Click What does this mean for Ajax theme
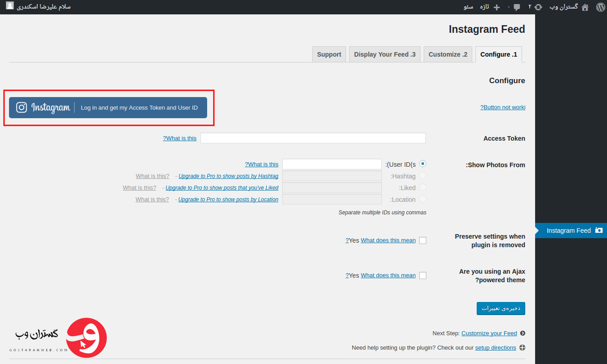This screenshot has height=364, width=607. click(388, 275)
